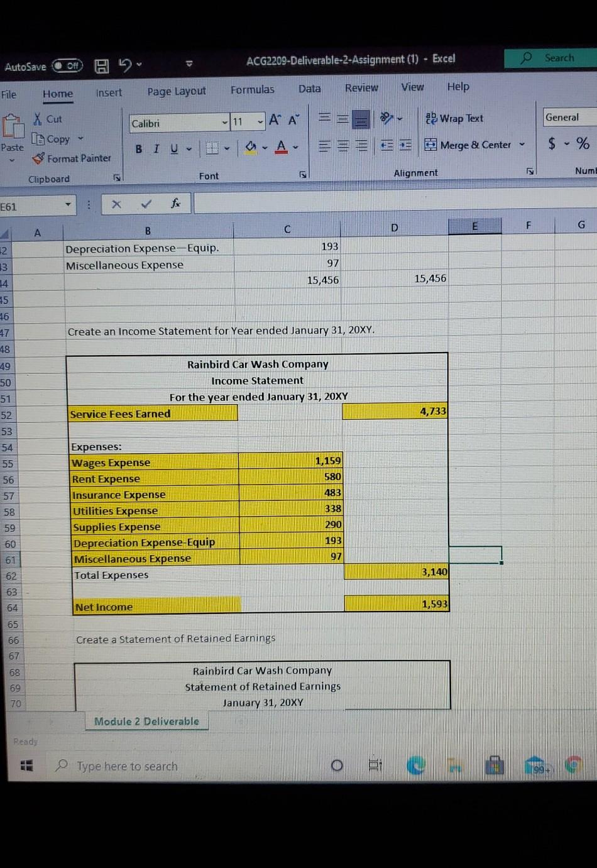Toggle the accounting dollar format
Viewport: 597px width, 868px height.
[551, 144]
